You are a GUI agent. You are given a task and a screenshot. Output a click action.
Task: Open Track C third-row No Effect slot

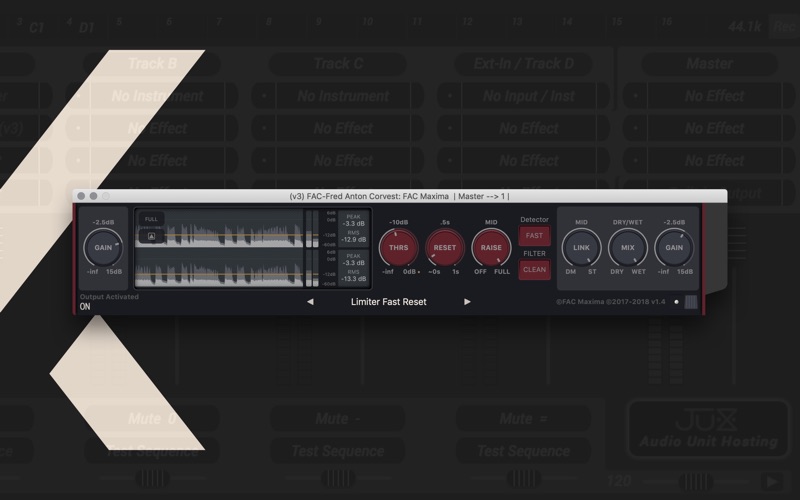click(x=343, y=161)
